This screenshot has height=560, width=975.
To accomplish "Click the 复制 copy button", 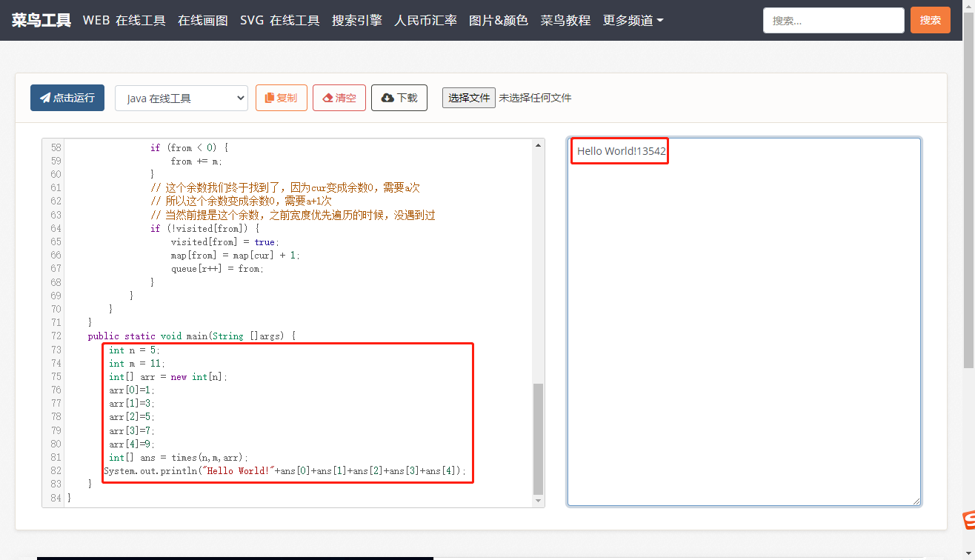I will tap(282, 98).
